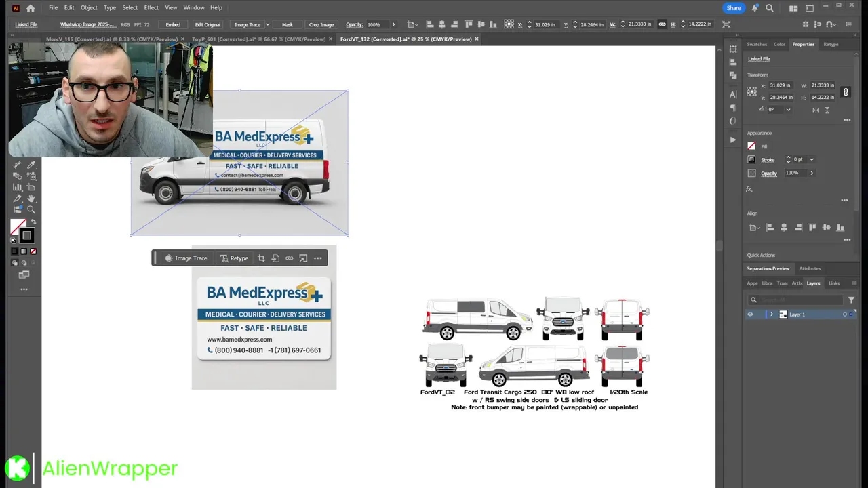The height and width of the screenshot is (488, 868).
Task: Switch to ToyP_601 document tab
Action: [x=262, y=39]
